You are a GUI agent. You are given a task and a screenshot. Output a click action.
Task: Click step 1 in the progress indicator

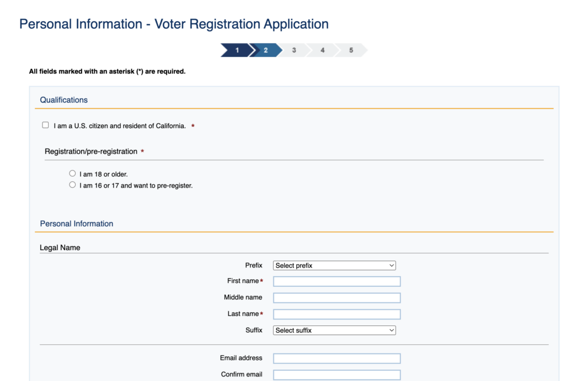click(x=236, y=50)
